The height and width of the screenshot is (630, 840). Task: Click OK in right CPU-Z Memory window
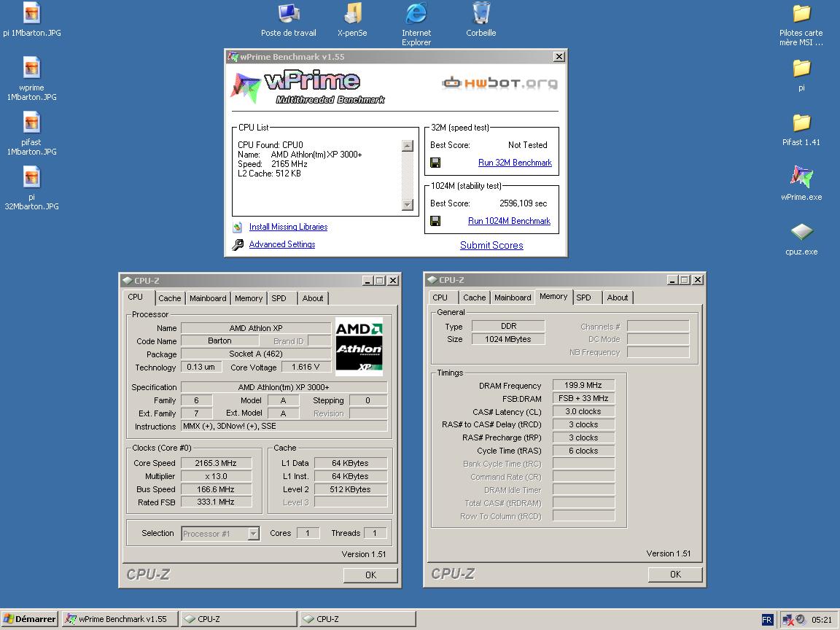[675, 575]
